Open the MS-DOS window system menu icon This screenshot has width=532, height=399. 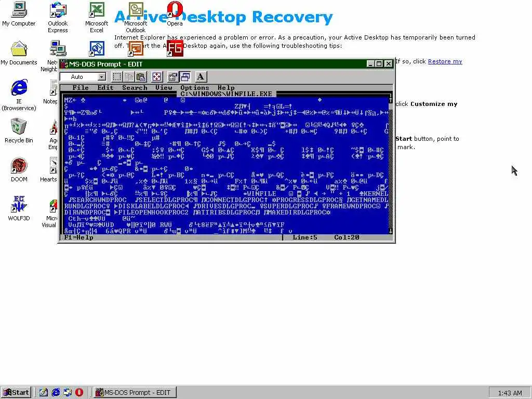tap(64, 64)
